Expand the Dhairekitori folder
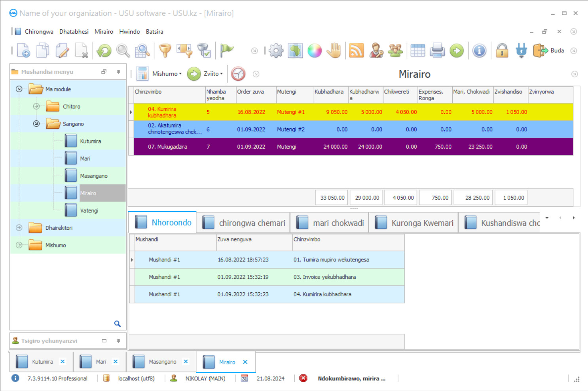Image resolution: width=588 pixels, height=391 pixels. tap(19, 227)
